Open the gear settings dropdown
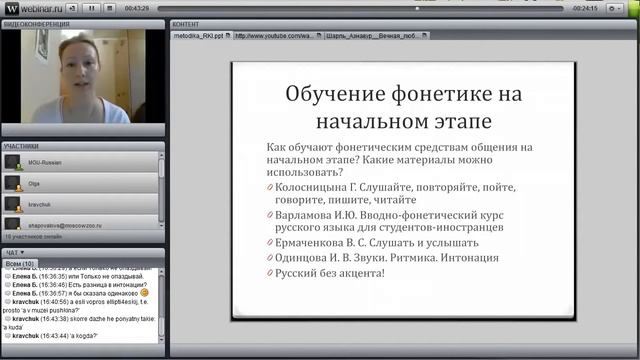 pyautogui.click(x=615, y=8)
